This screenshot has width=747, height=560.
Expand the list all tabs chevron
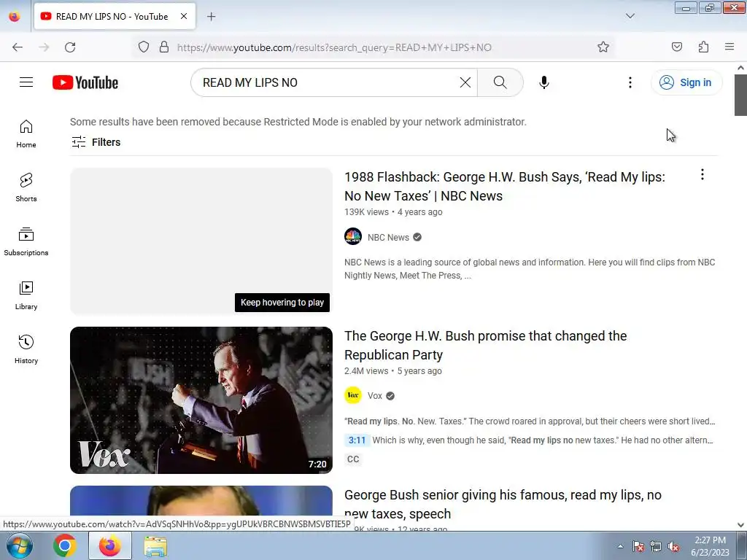pos(630,16)
